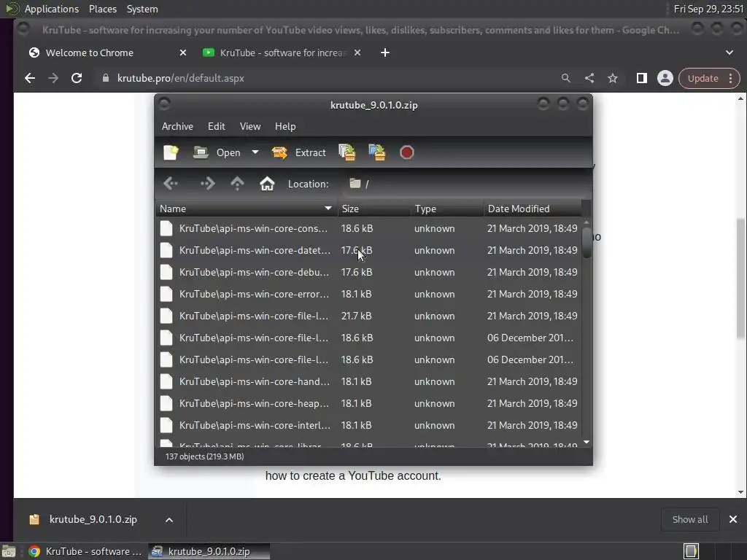Go forward in Chrome browser
Screen dimensions: 747x560
click(53, 78)
